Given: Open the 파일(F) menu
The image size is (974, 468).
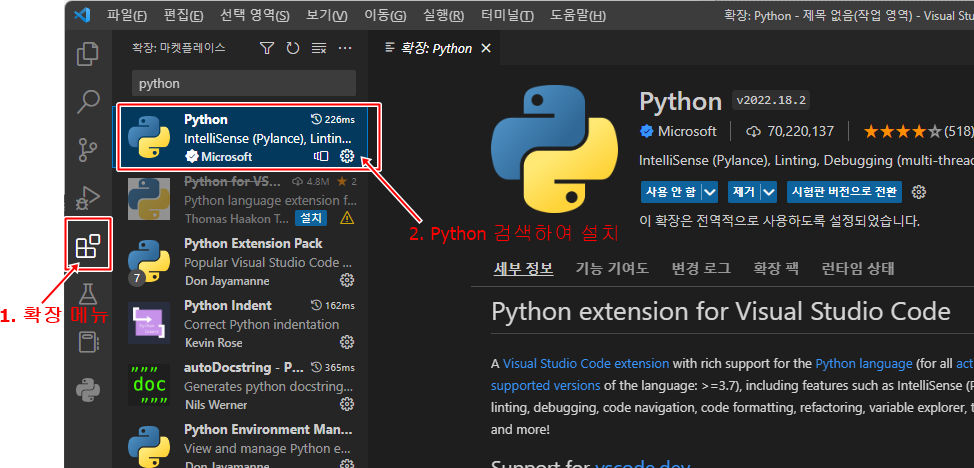Looking at the screenshot, I should coord(127,16).
